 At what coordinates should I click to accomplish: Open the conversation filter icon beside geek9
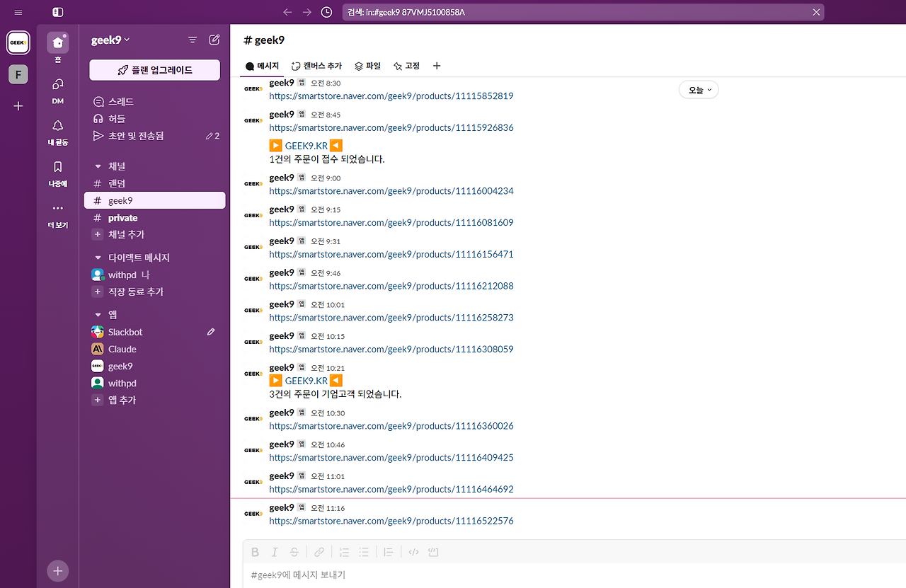click(192, 40)
